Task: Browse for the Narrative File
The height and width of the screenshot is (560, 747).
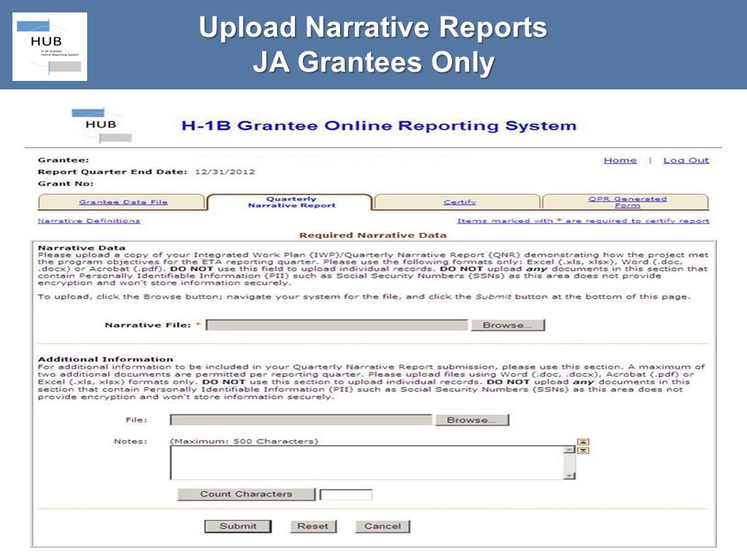Action: tap(508, 325)
